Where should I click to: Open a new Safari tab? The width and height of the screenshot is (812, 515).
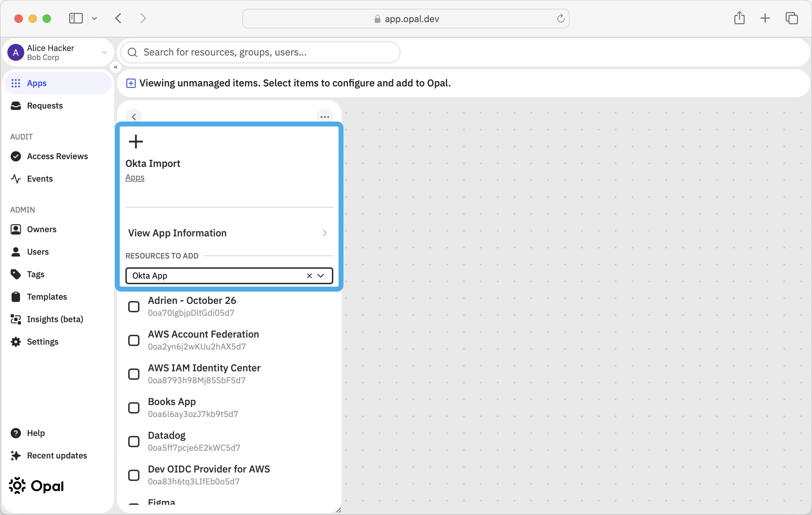coord(765,18)
